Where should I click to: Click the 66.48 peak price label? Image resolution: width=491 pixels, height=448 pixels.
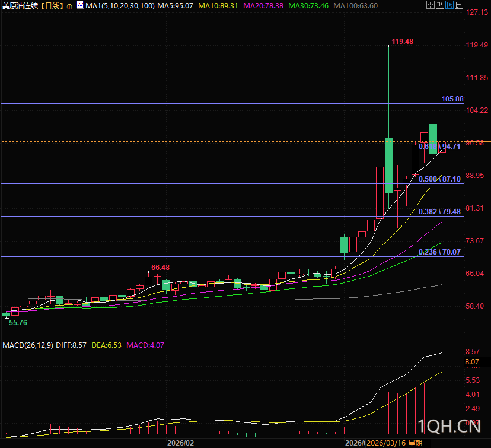coord(160,268)
